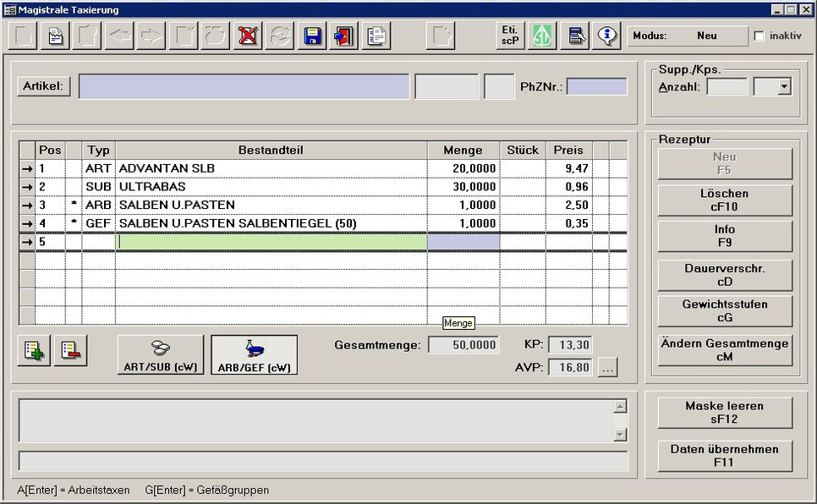Open Info with the F9 button
Viewport: 817px width, 504px height.
click(x=723, y=236)
